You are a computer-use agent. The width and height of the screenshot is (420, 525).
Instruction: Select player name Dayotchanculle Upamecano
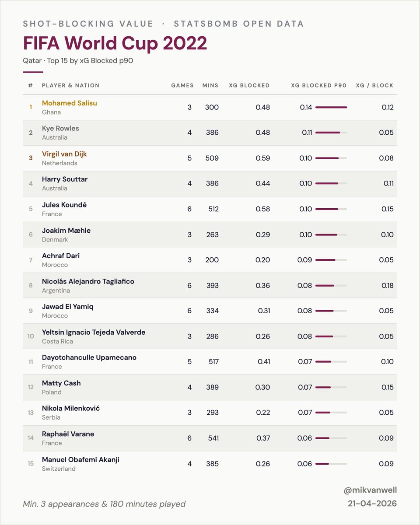pyautogui.click(x=89, y=357)
